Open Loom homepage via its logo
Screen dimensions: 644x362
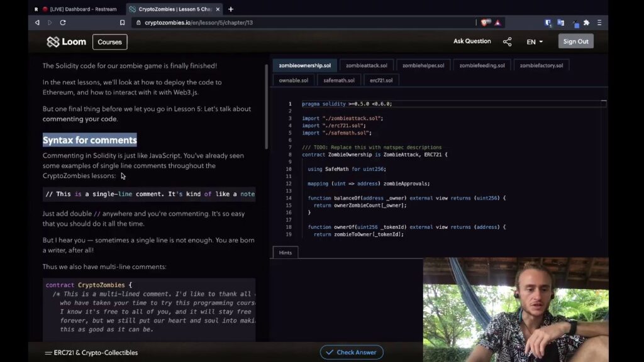(x=65, y=41)
